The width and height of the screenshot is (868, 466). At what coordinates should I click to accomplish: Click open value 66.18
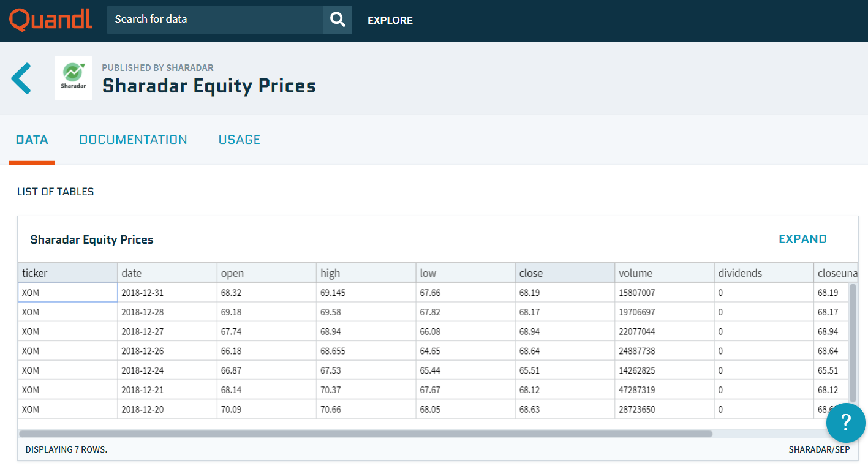point(266,351)
